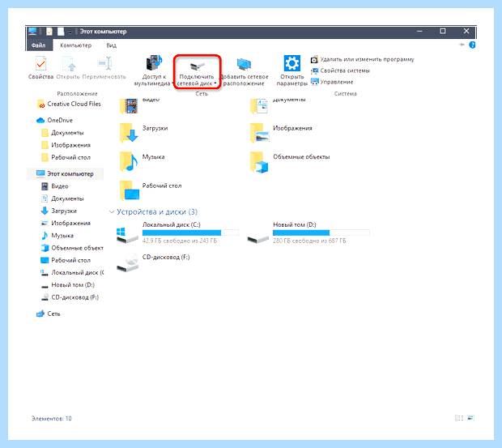The height and width of the screenshot is (448, 502).
Task: Select the Документы folder icon in main pane
Action: 259,105
